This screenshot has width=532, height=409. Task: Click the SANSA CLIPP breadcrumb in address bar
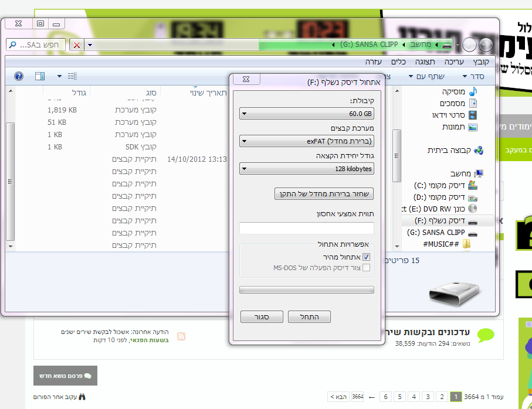point(369,45)
